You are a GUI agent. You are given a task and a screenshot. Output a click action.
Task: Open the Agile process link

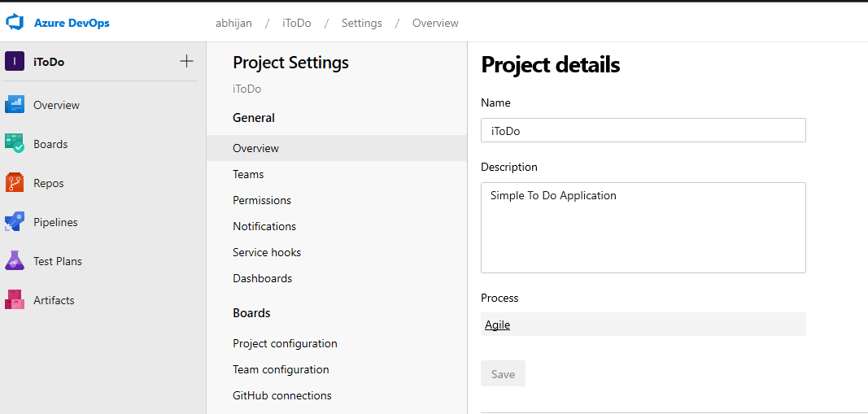point(497,325)
